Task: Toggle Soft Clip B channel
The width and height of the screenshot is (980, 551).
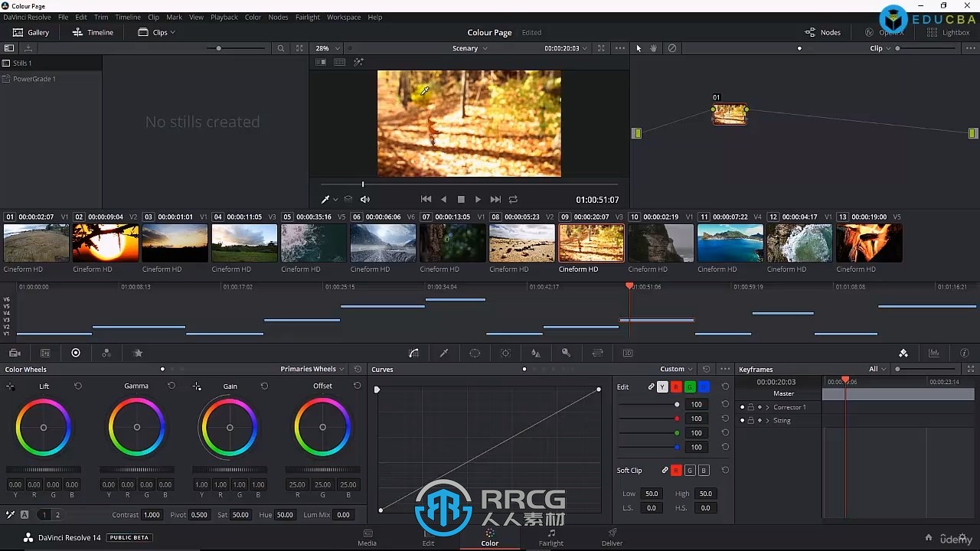Action: coord(704,471)
